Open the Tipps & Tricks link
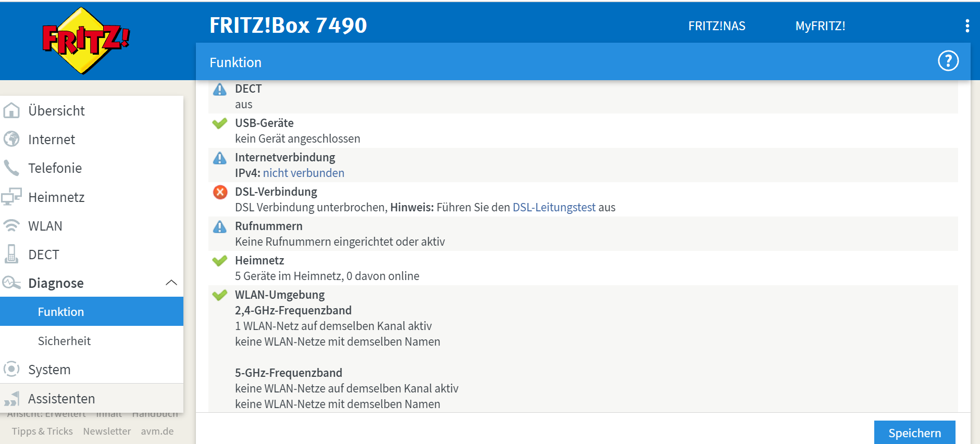980x444 pixels. (42, 431)
